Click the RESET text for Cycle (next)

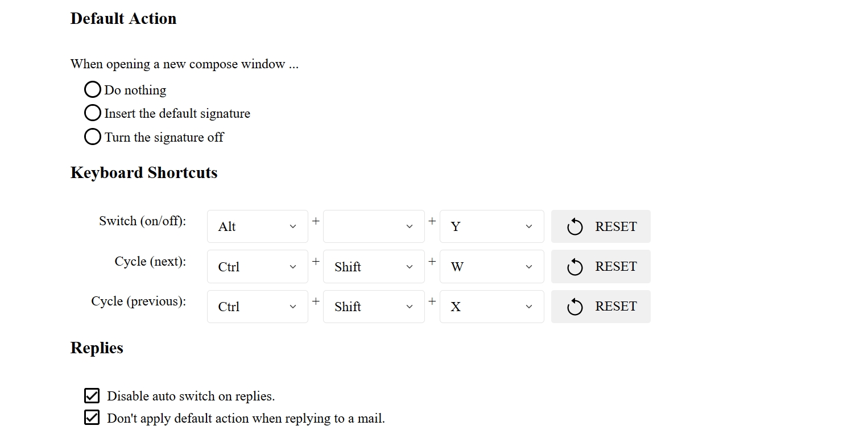click(615, 267)
